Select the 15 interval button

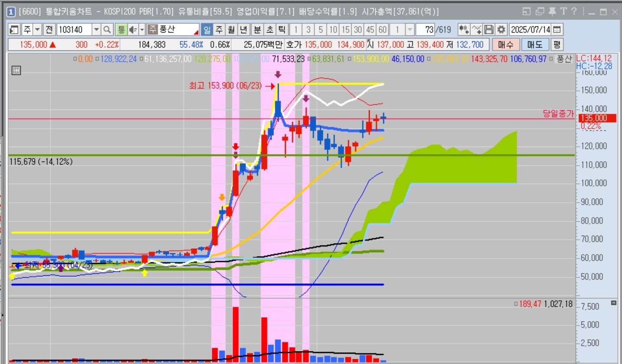(345, 29)
